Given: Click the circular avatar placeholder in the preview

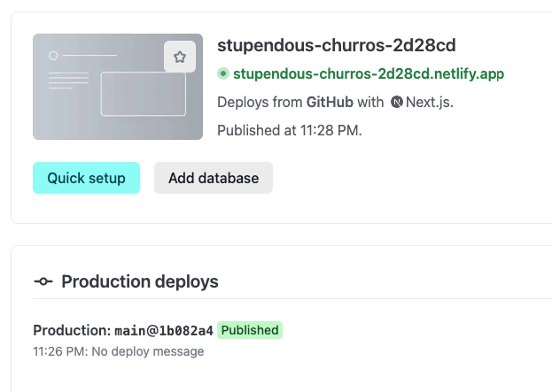Looking at the screenshot, I should coord(53,56).
